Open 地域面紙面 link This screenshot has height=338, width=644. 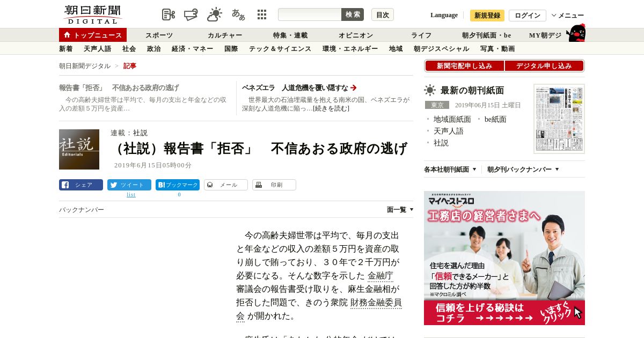click(452, 119)
